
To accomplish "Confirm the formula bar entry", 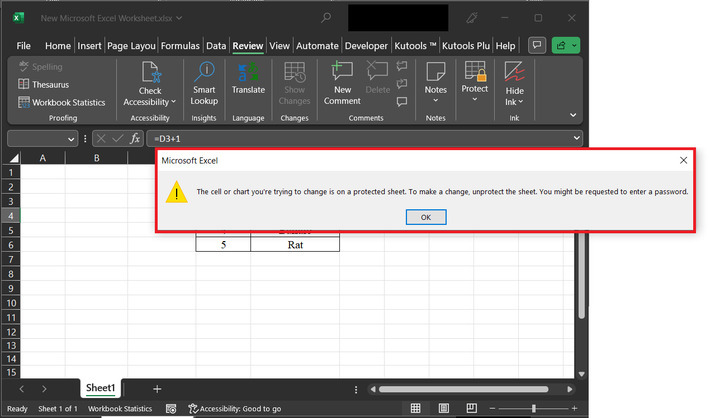I will coord(118,139).
